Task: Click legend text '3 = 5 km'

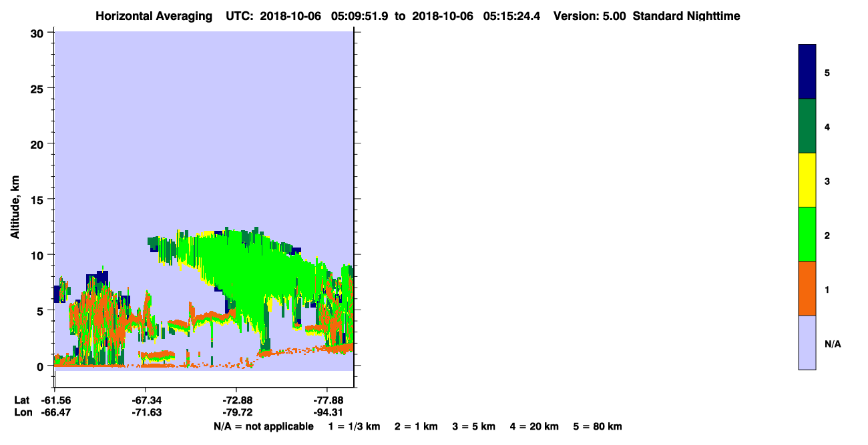Action: click(474, 426)
